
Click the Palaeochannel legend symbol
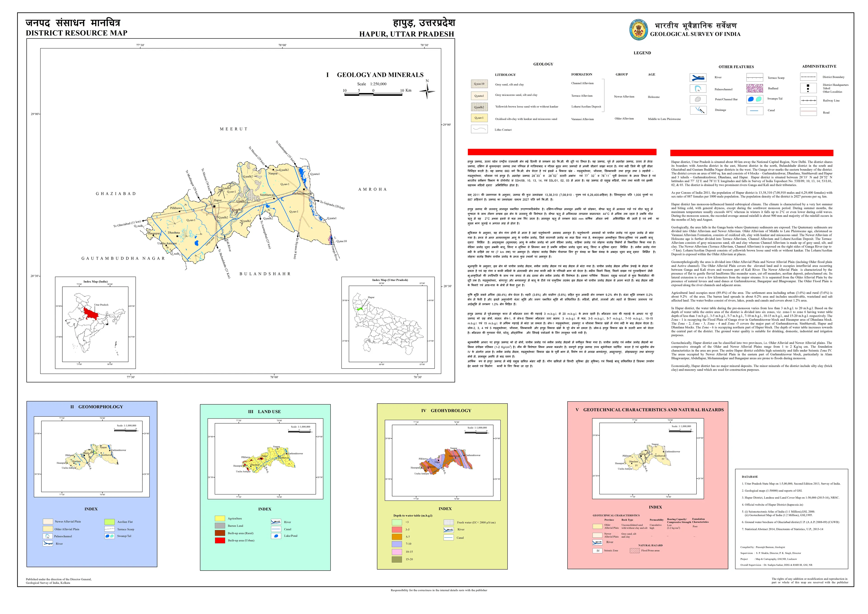[x=698, y=88]
